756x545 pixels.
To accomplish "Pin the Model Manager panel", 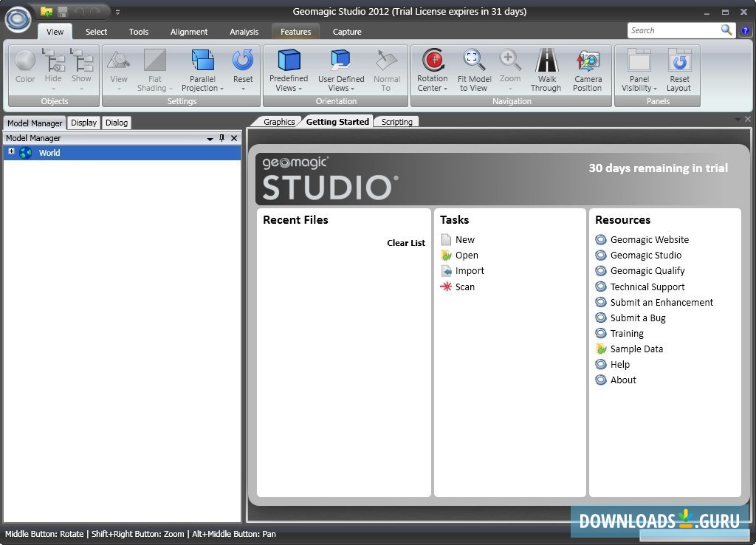I will tap(221, 138).
